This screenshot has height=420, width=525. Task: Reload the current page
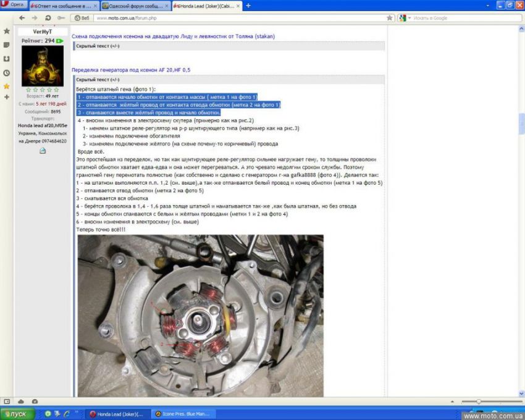pos(48,18)
